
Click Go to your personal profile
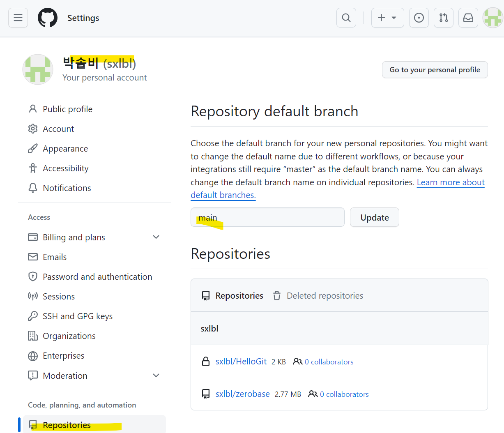pos(435,70)
